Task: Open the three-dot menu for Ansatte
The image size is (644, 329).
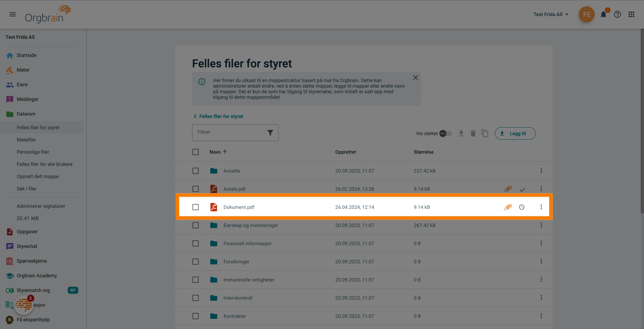Action: point(541,171)
